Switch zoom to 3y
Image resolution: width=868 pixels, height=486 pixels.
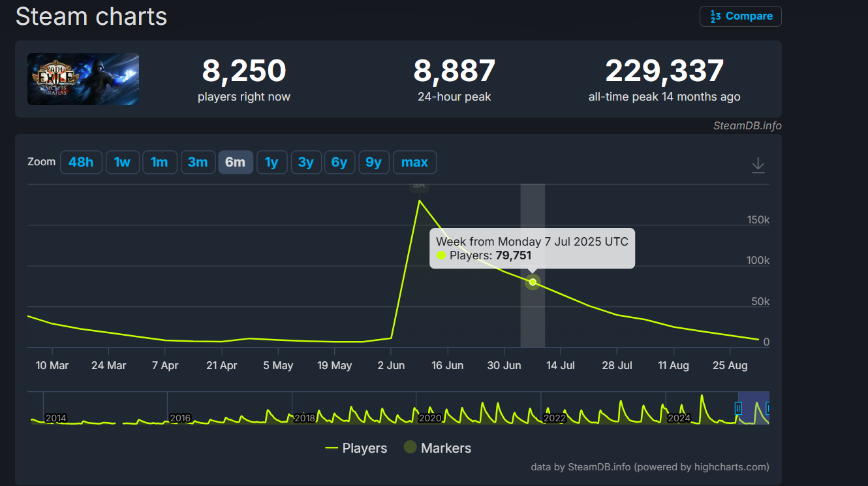coord(305,163)
